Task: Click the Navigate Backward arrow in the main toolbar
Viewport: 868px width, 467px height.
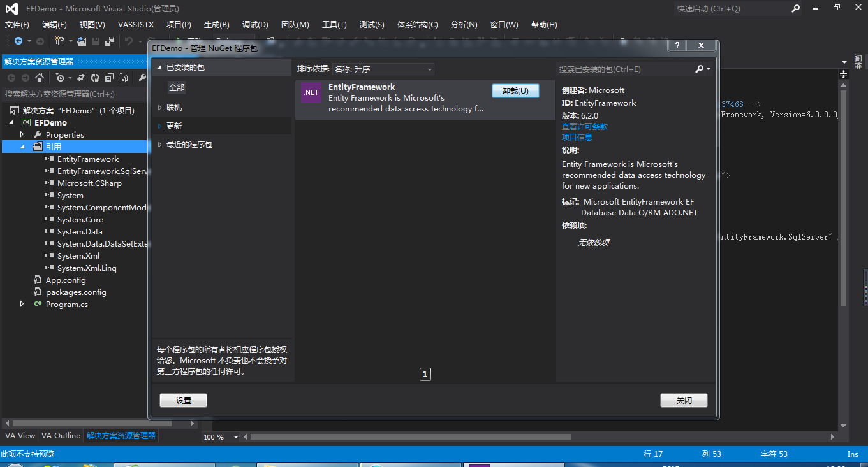Action: (x=18, y=41)
